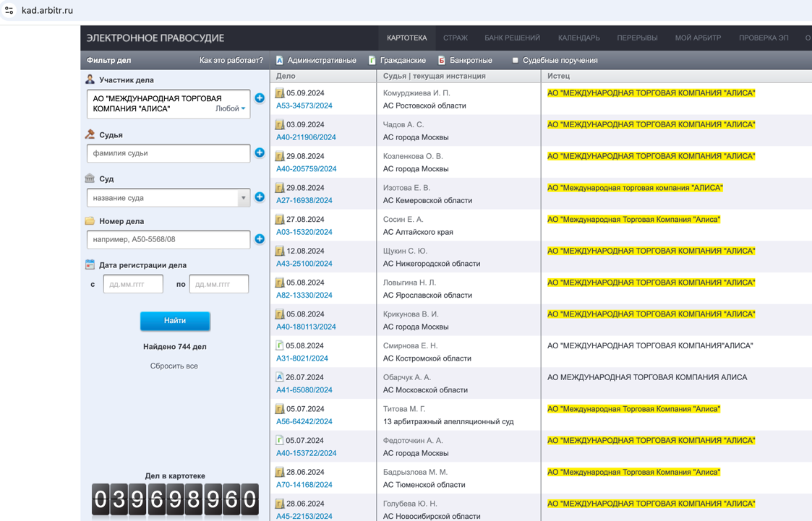Viewport: 812px width, 521px height.
Task: Click the Номер дела input field
Action: click(168, 240)
